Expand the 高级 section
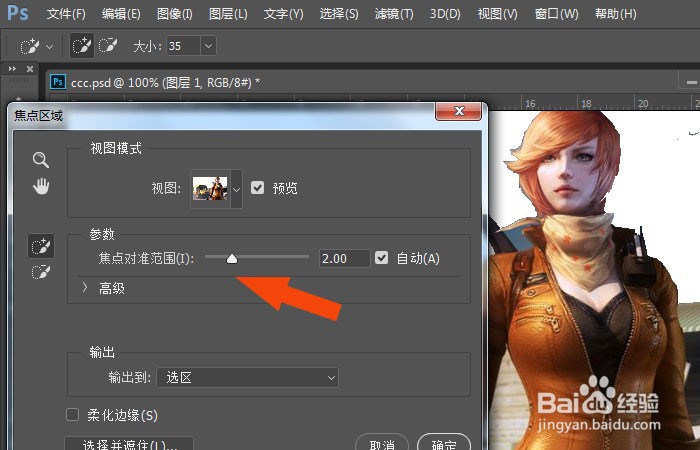Image resolution: width=700 pixels, height=450 pixels. tap(85, 288)
